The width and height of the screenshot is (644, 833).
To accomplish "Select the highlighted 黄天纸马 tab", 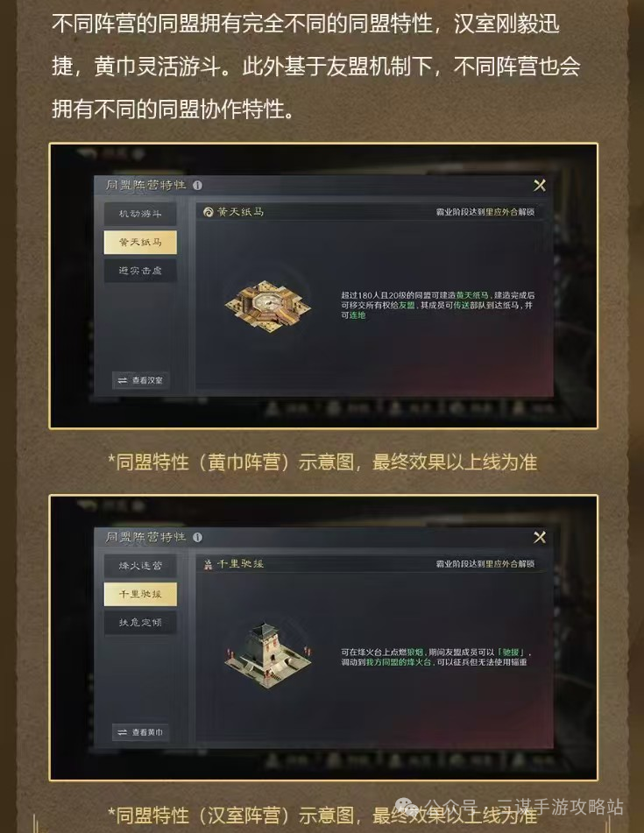I will (x=140, y=242).
